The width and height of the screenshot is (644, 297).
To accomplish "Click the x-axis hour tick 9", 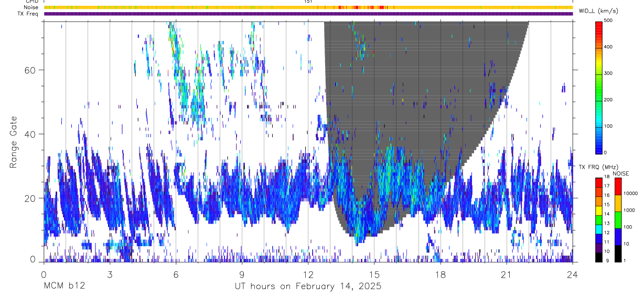I will pos(242,274).
